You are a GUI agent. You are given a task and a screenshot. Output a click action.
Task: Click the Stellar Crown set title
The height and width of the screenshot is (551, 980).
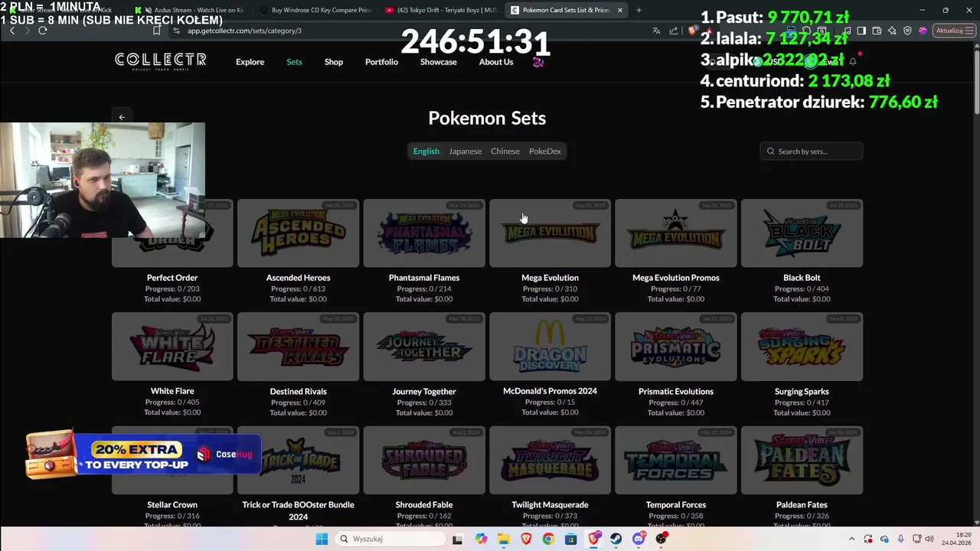(172, 505)
